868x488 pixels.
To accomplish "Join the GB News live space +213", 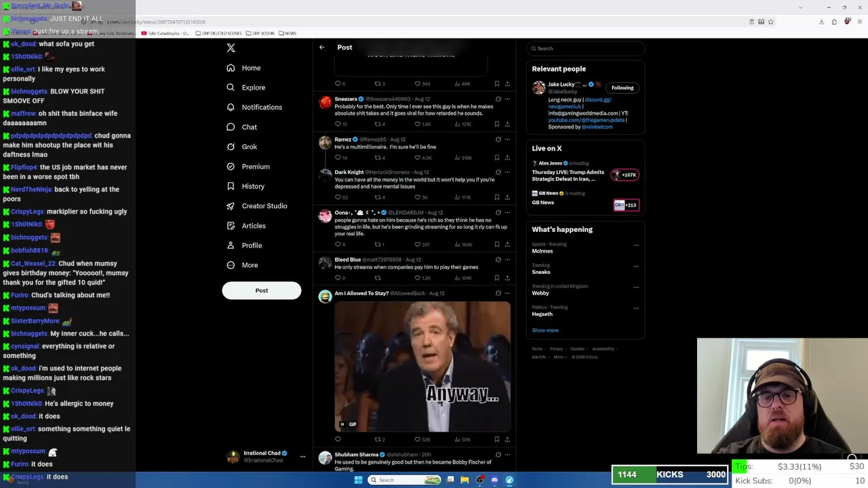I will coord(626,205).
